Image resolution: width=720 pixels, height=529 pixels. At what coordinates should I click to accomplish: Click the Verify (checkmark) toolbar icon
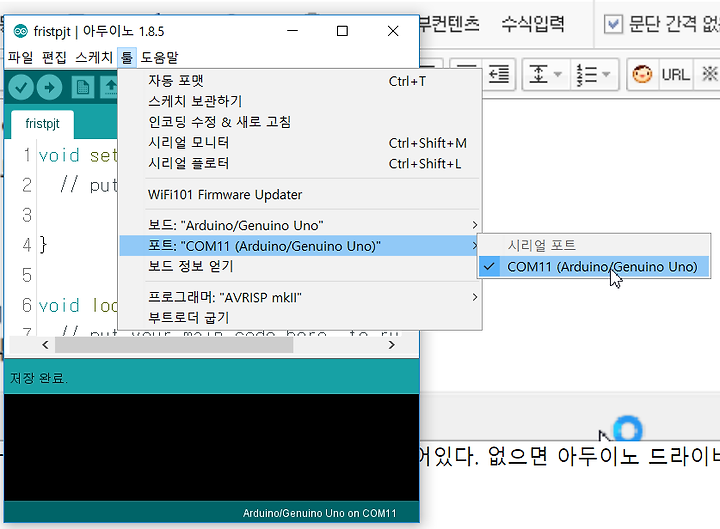[x=21, y=87]
